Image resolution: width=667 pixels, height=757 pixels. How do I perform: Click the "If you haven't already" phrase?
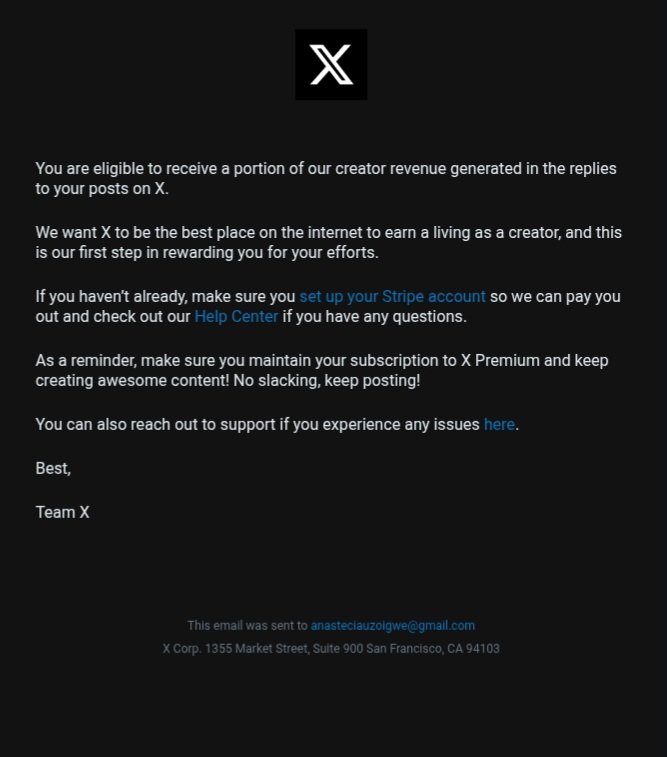[x=111, y=296]
